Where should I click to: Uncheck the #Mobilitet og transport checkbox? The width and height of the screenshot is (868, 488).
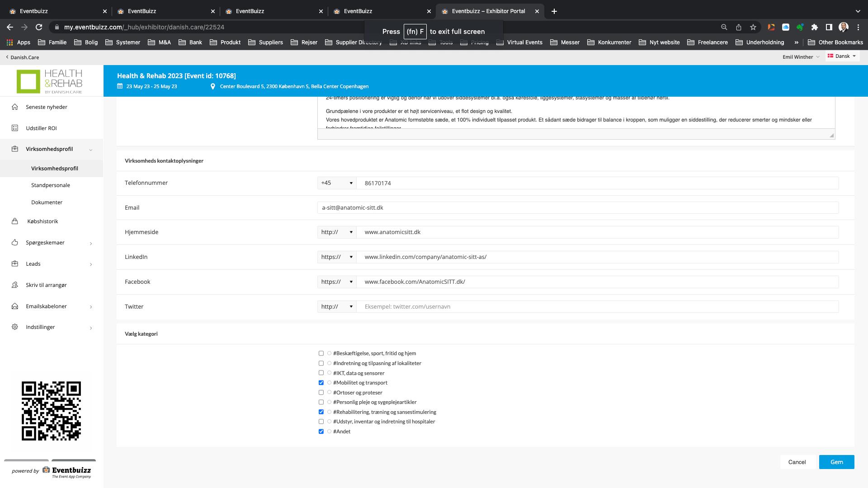click(x=321, y=383)
